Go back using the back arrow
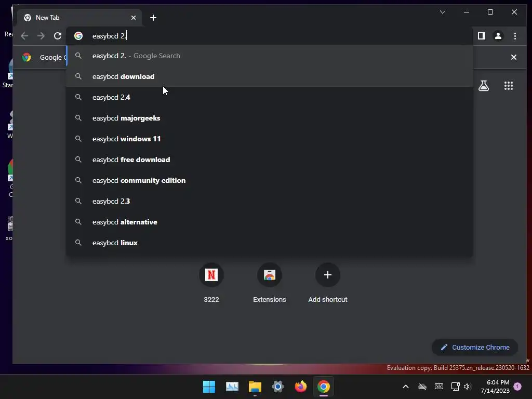The width and height of the screenshot is (532, 399). 24,36
